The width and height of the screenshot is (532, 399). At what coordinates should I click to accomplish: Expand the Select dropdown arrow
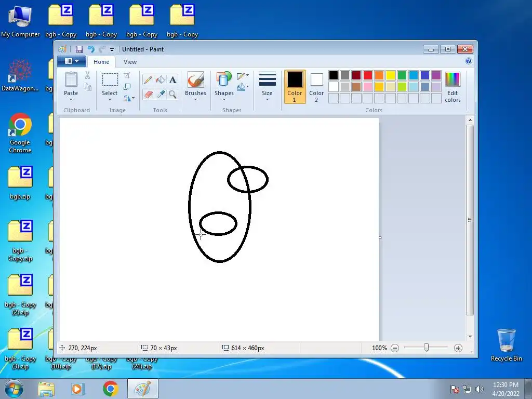tap(110, 100)
